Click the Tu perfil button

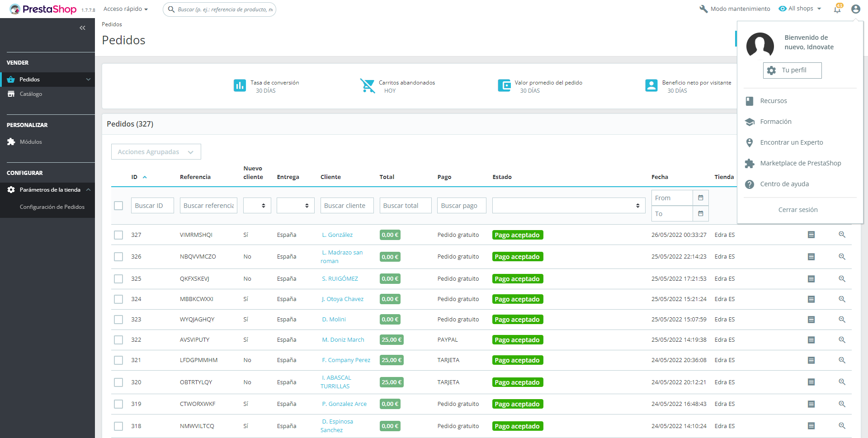(x=792, y=70)
